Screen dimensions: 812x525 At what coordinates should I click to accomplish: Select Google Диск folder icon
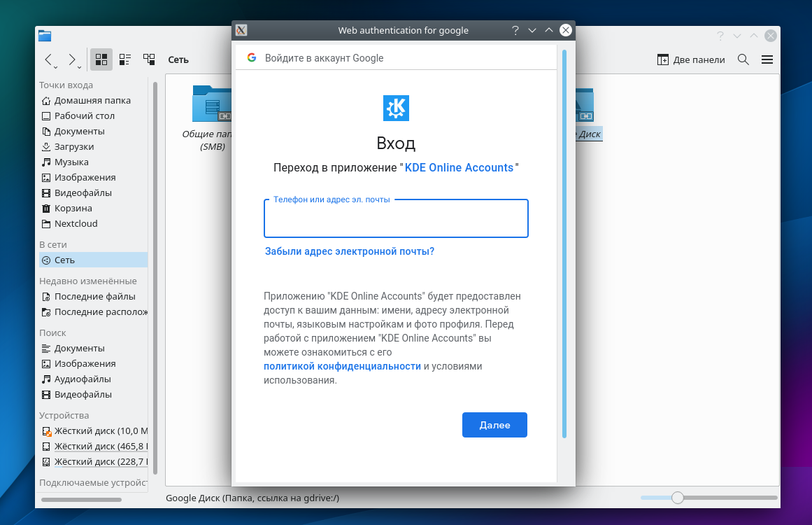(585, 105)
